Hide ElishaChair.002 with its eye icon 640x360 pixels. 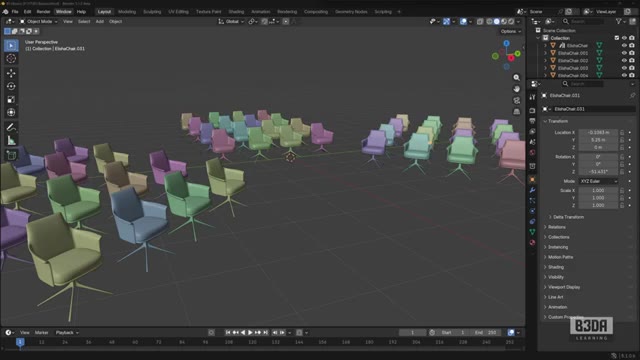point(624,60)
